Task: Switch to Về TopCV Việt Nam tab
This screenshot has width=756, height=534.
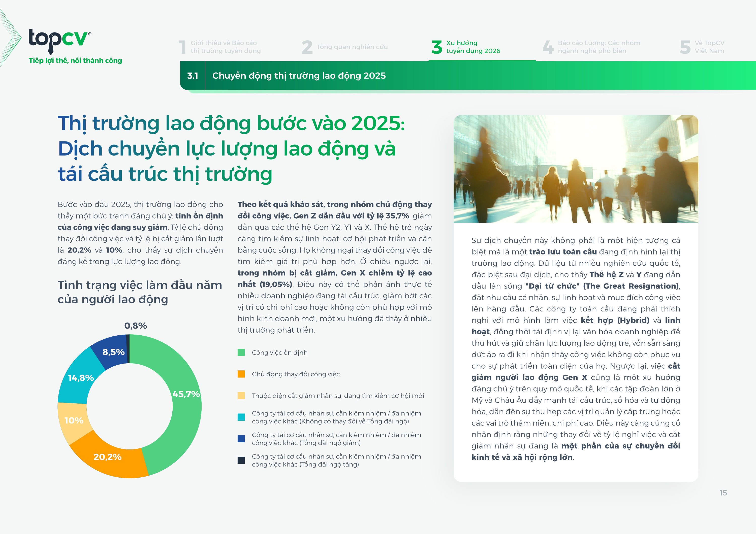Action: [702, 47]
